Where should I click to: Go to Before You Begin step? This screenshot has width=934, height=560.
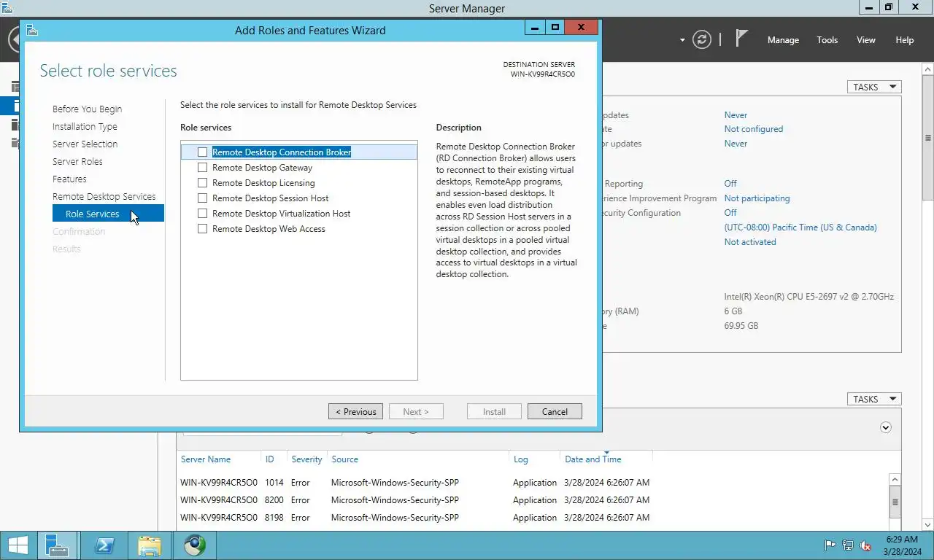pyautogui.click(x=87, y=109)
